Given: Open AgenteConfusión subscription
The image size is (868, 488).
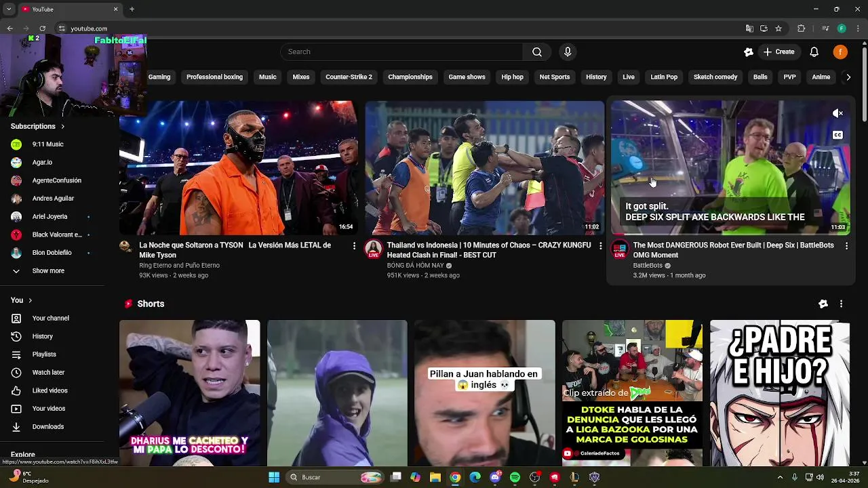Looking at the screenshot, I should 56,180.
